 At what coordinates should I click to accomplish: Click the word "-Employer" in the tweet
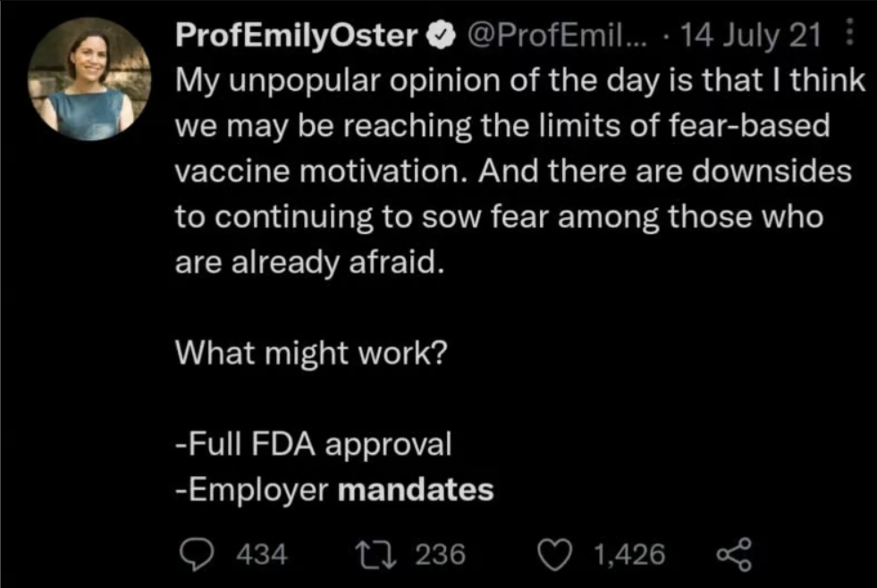[x=255, y=490]
